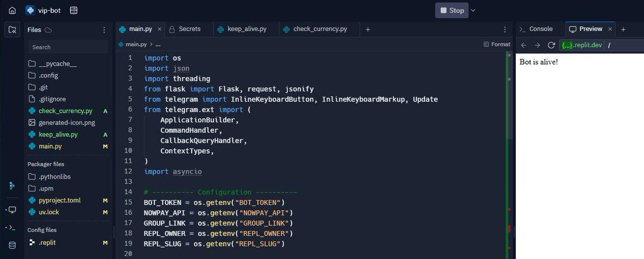The image size is (644, 259).
Task: Open the dropdown arrow next to Stop
Action: [x=473, y=10]
